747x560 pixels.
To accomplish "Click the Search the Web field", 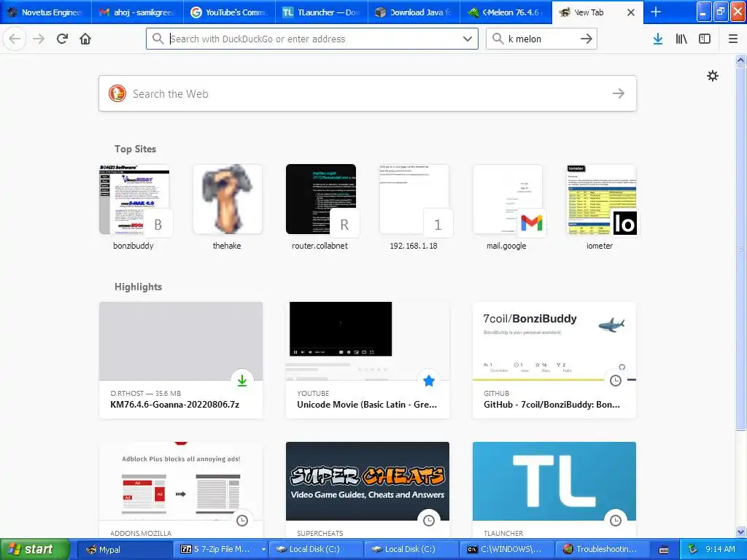I will [x=368, y=93].
